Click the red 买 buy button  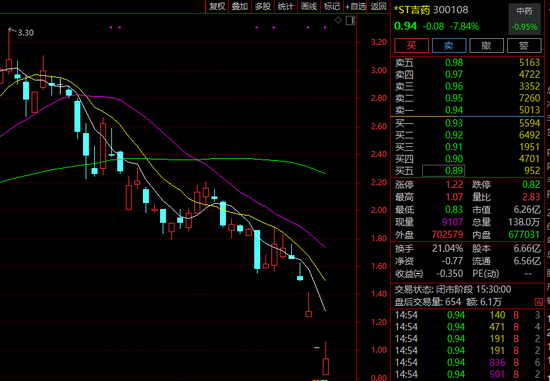[411, 46]
